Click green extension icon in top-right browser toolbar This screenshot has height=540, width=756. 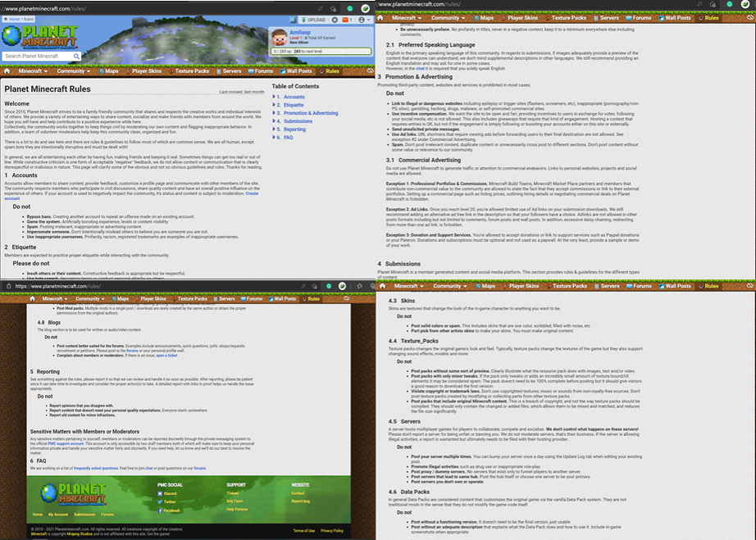730,4
